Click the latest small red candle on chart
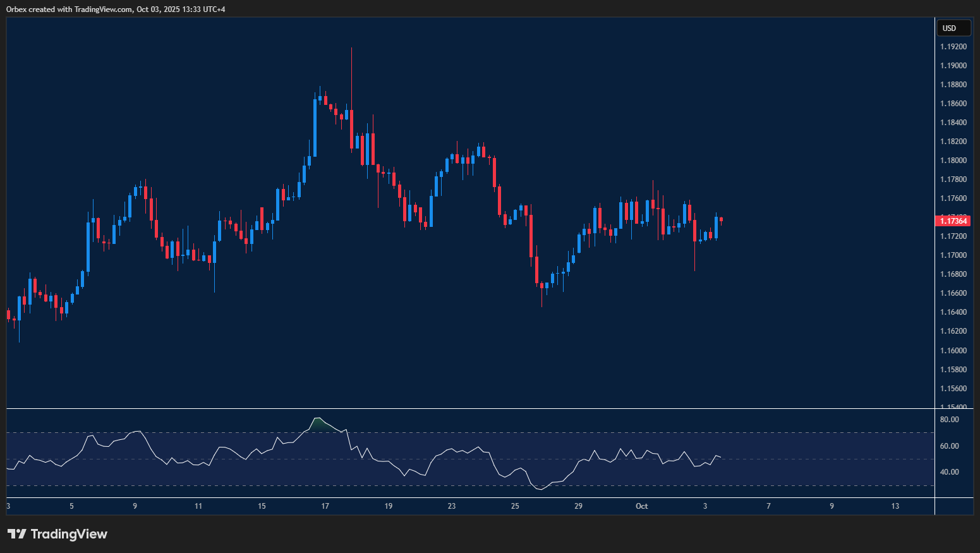Screen dimensions: 980x553 721,220
